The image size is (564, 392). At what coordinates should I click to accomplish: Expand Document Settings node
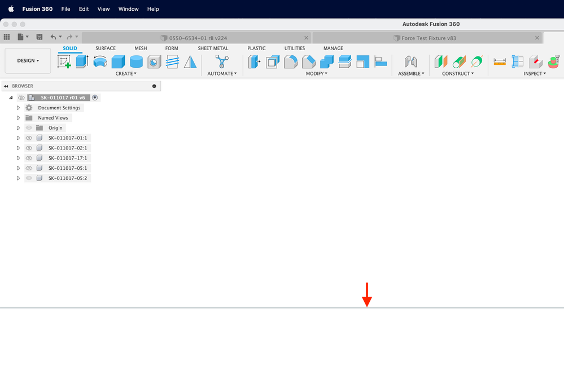pos(18,108)
